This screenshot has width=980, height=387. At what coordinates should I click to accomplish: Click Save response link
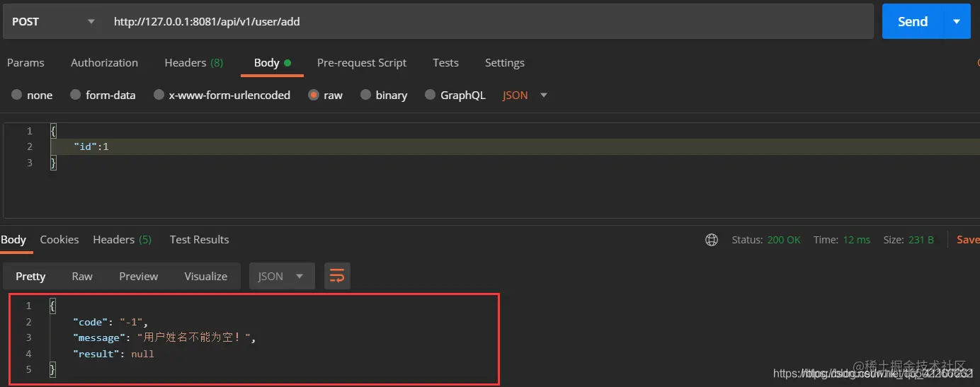coord(968,240)
